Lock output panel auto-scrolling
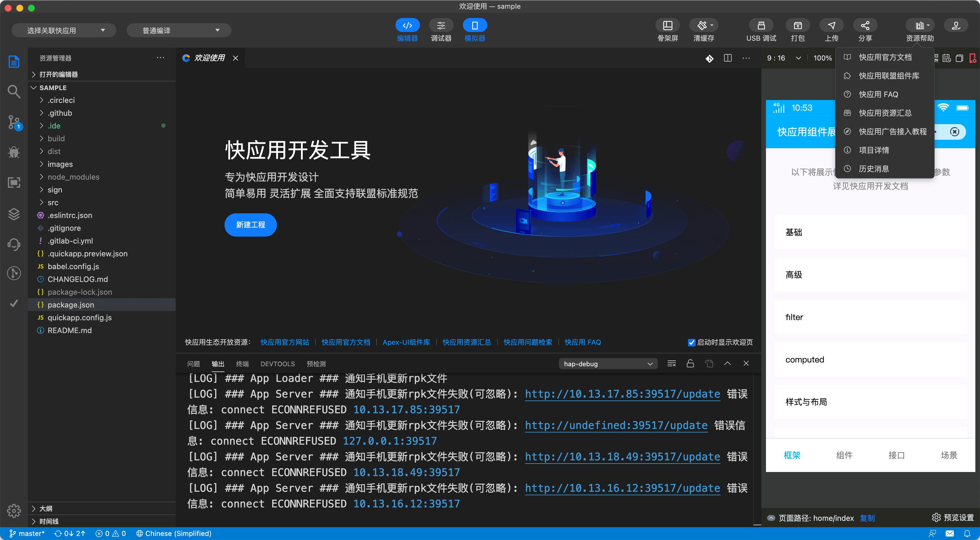The width and height of the screenshot is (980, 540). coord(690,364)
